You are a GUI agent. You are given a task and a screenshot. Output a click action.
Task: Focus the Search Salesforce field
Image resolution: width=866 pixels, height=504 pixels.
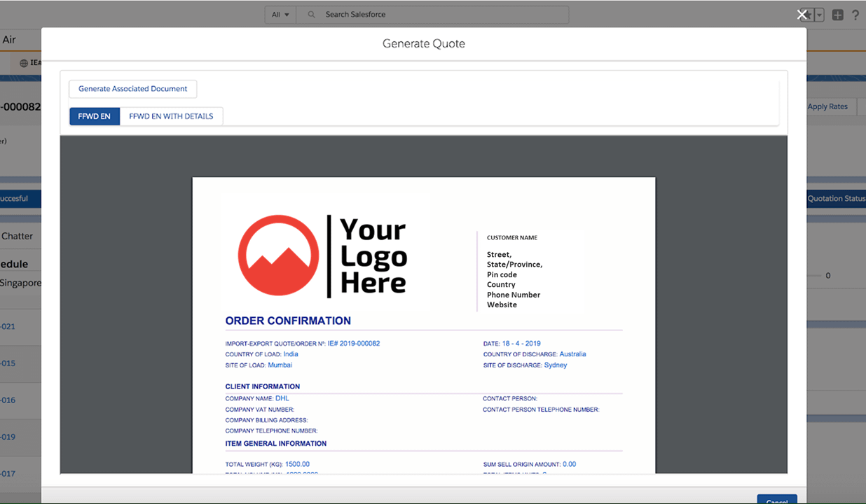coord(432,15)
